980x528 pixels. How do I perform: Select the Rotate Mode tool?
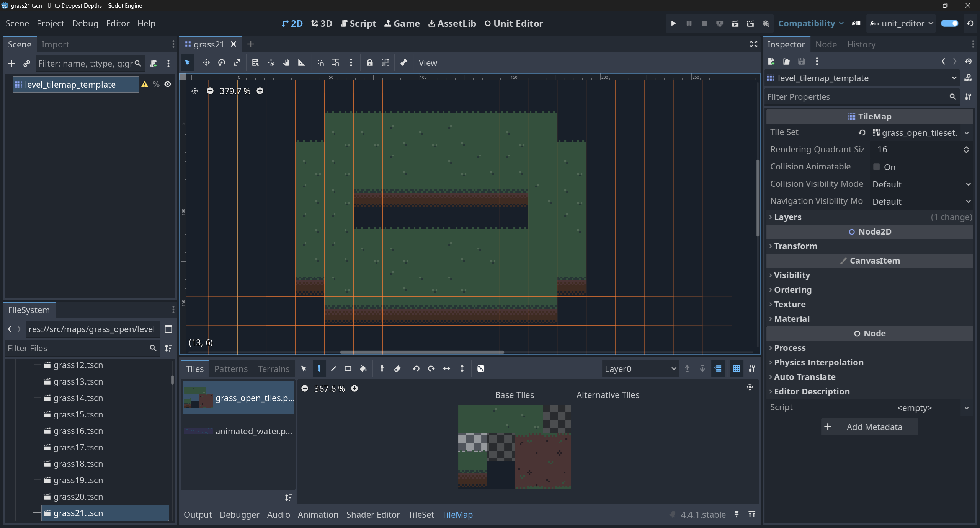(221, 62)
